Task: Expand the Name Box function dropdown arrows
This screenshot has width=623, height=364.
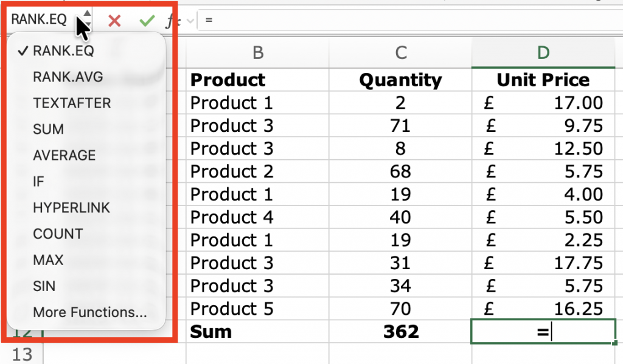Action: tap(87, 18)
